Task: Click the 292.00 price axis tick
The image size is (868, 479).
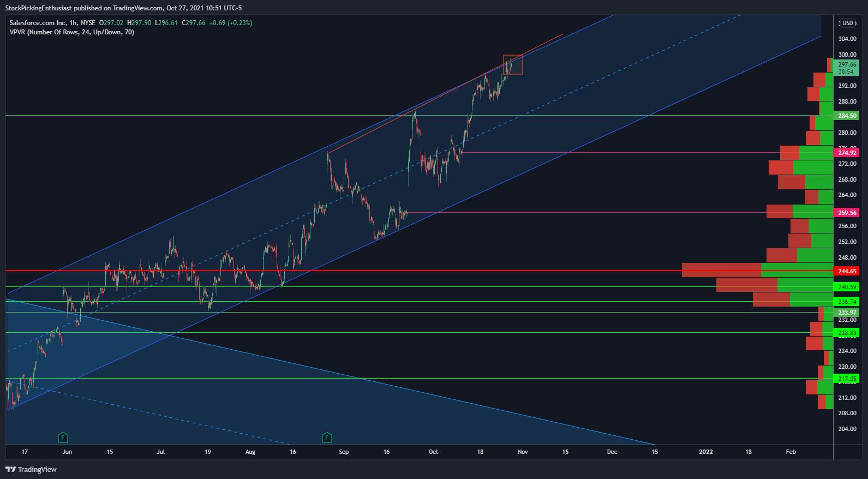Action: pyautogui.click(x=847, y=86)
